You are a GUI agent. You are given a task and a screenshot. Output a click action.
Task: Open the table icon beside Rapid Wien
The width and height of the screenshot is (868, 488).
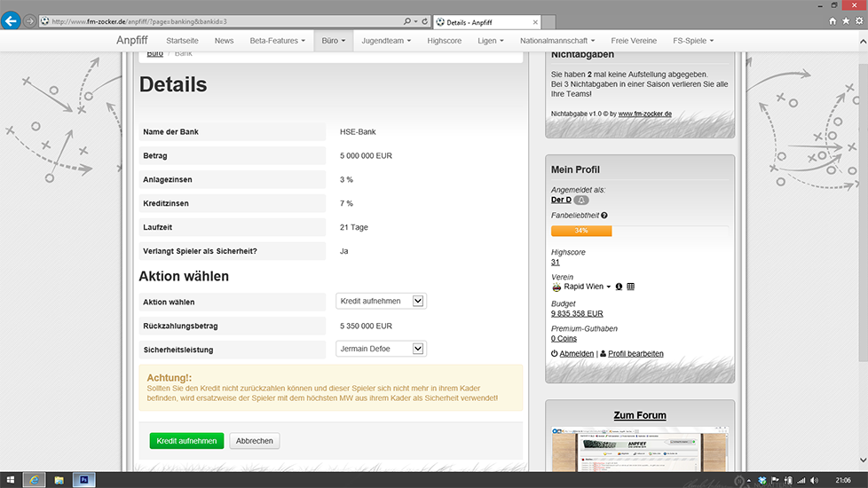[630, 287]
